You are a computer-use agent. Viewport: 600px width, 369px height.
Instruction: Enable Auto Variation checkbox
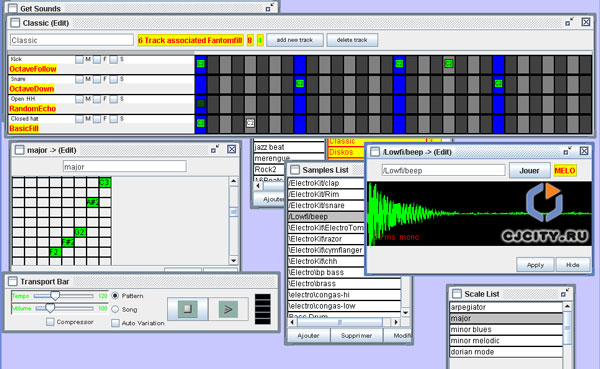point(115,323)
